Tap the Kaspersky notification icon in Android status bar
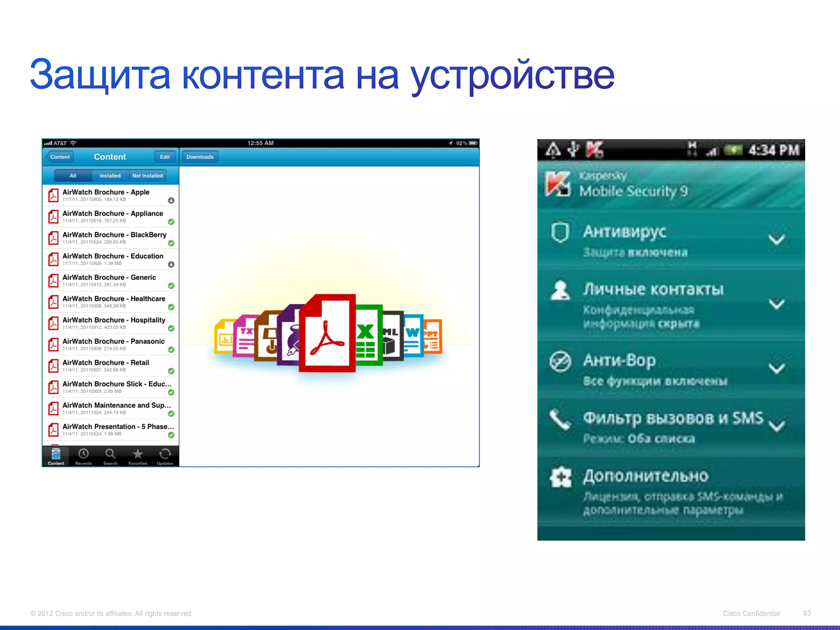 [595, 150]
